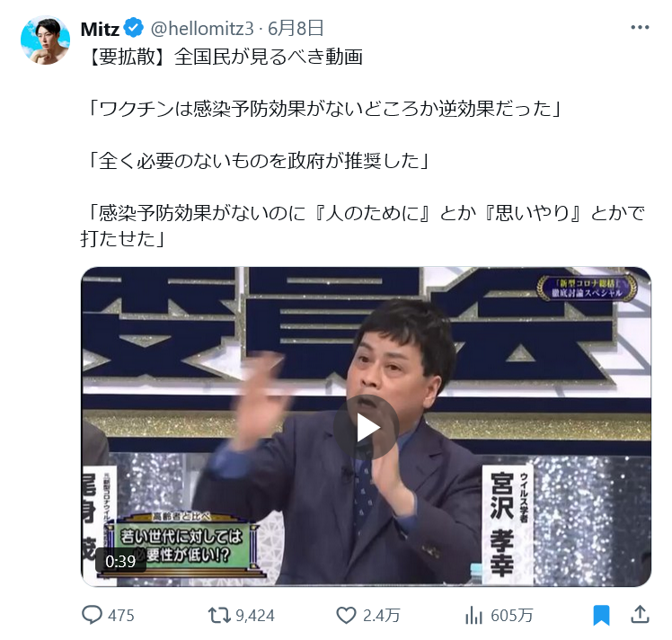Open the 6月8日 post timestamp
Image resolution: width=672 pixels, height=640 pixels.
coord(296,28)
